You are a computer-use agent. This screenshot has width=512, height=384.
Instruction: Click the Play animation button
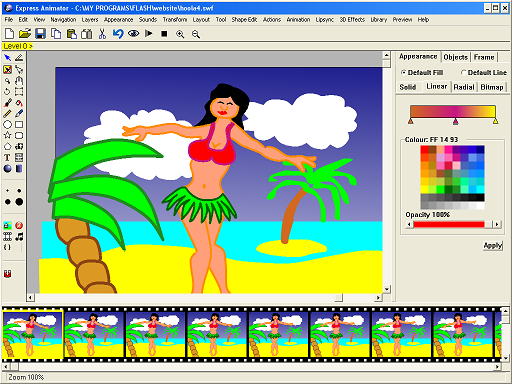(149, 33)
